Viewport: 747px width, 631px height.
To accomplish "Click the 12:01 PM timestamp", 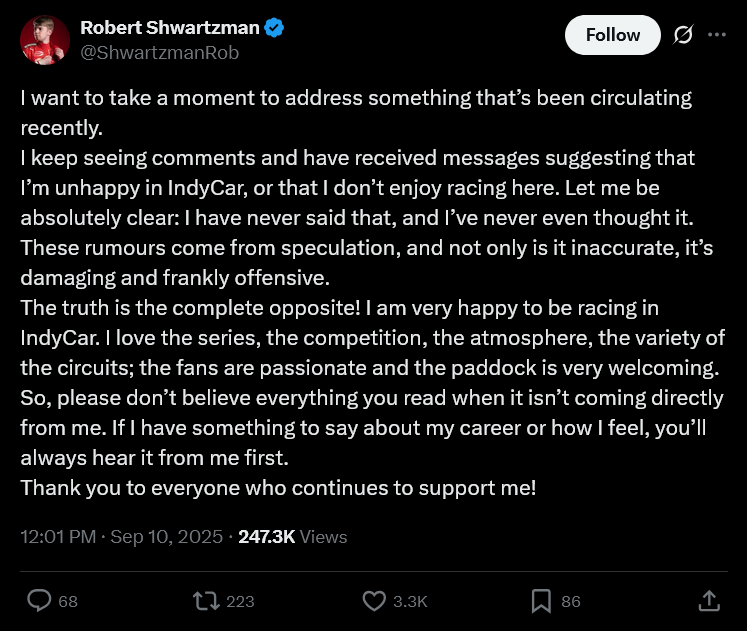I will point(58,537).
